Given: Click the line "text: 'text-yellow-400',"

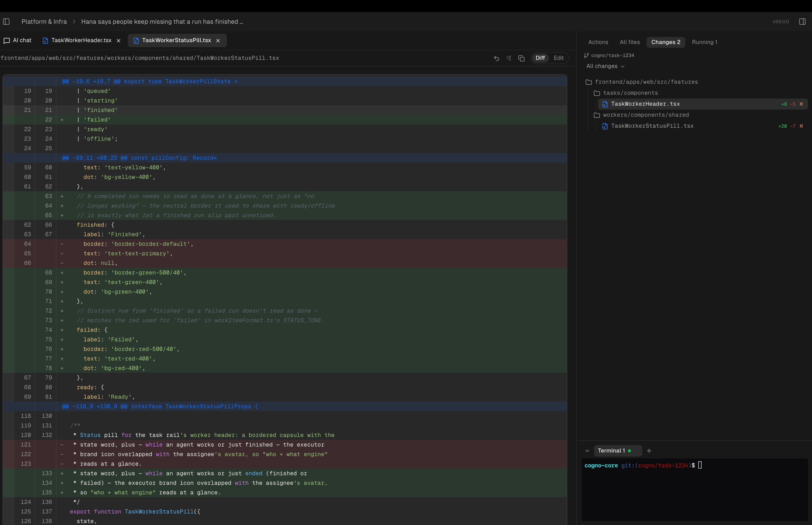Looking at the screenshot, I should click(285, 168).
